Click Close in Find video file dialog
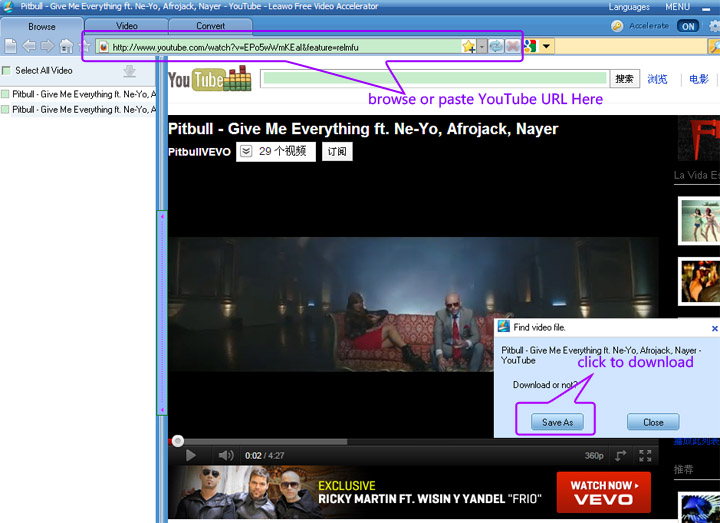Screen dimensions: 720x523 [x=653, y=422]
